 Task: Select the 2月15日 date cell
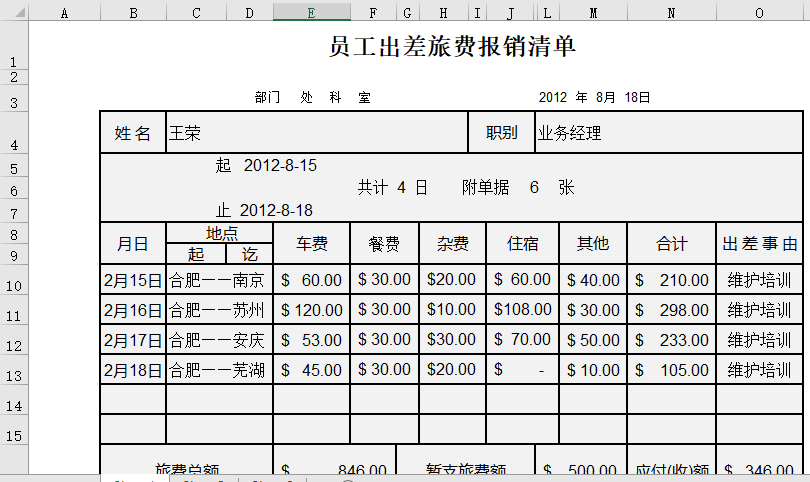(x=133, y=280)
